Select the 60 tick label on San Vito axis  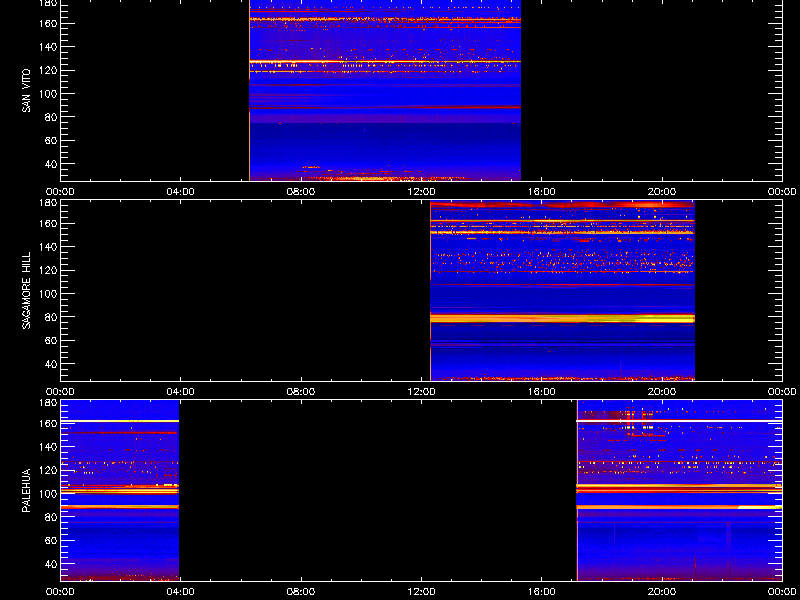(x=52, y=141)
